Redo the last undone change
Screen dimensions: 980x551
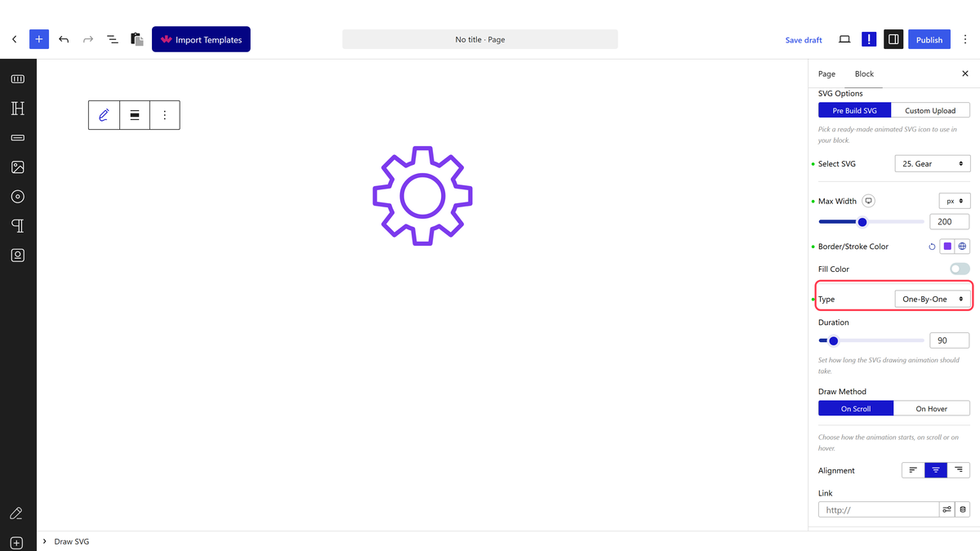click(x=88, y=39)
